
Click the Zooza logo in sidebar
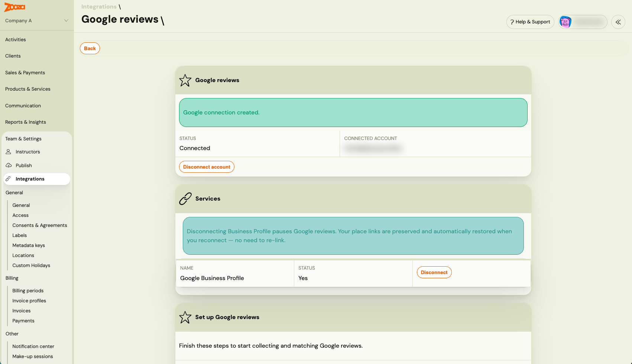coord(14,7)
